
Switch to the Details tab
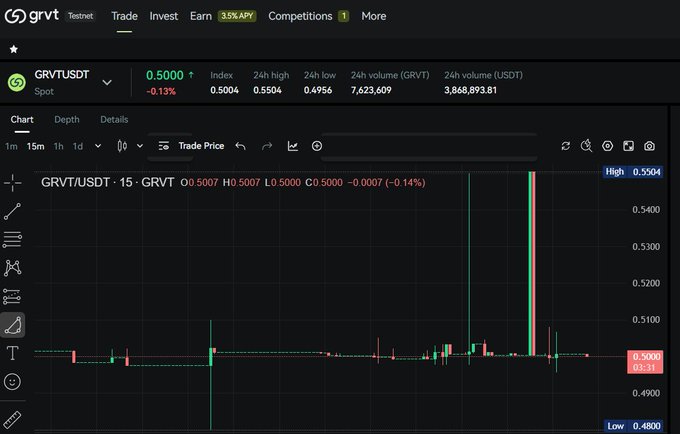114,119
